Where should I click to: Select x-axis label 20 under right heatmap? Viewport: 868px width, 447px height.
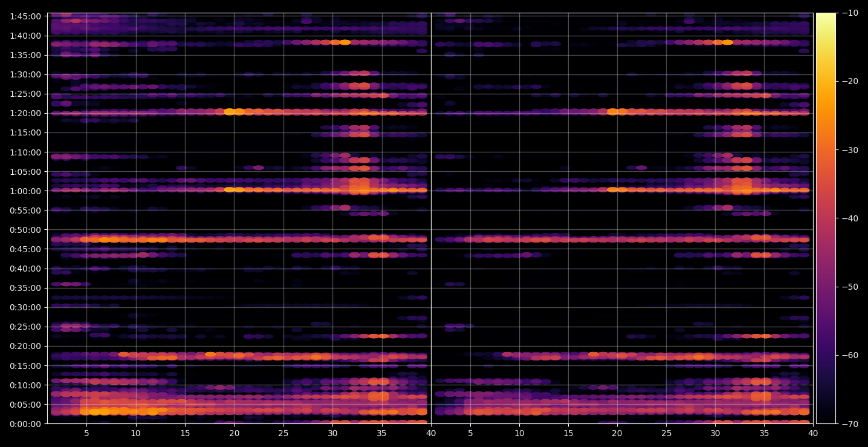(617, 433)
